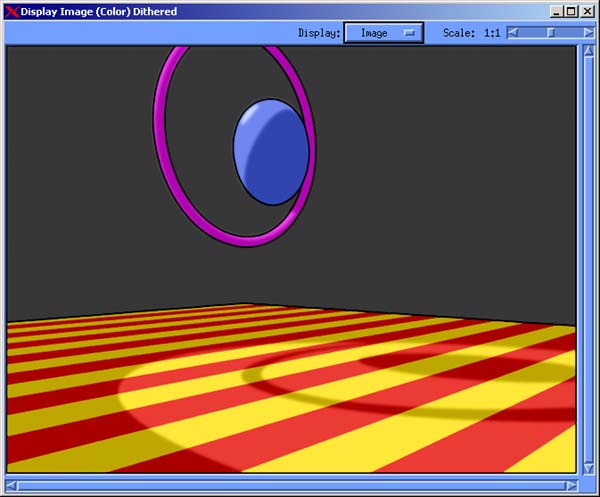The image size is (600, 497).
Task: Click the blue sphere in image
Action: tap(271, 152)
